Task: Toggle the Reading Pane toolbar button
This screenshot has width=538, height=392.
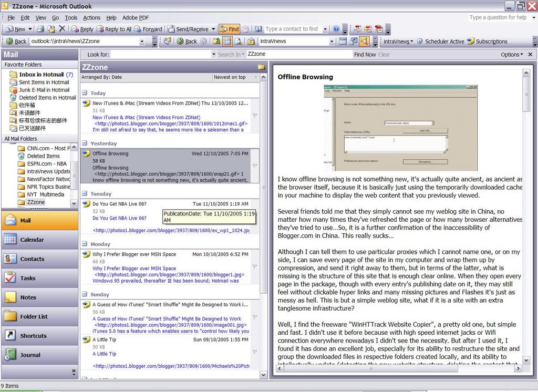Action: click(227, 41)
